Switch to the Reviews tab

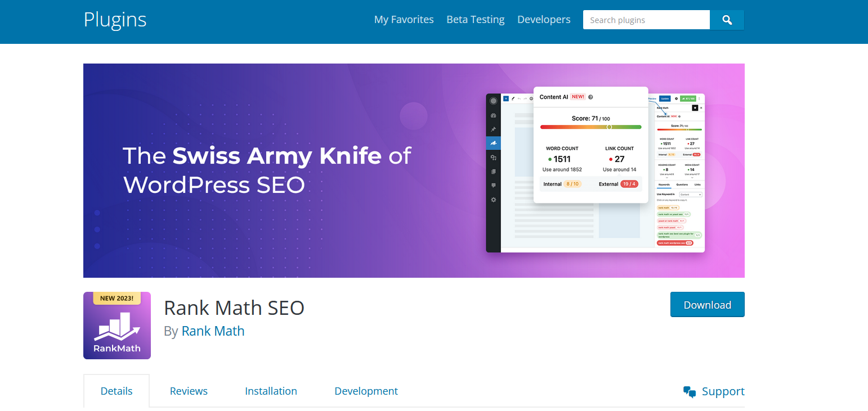point(189,391)
